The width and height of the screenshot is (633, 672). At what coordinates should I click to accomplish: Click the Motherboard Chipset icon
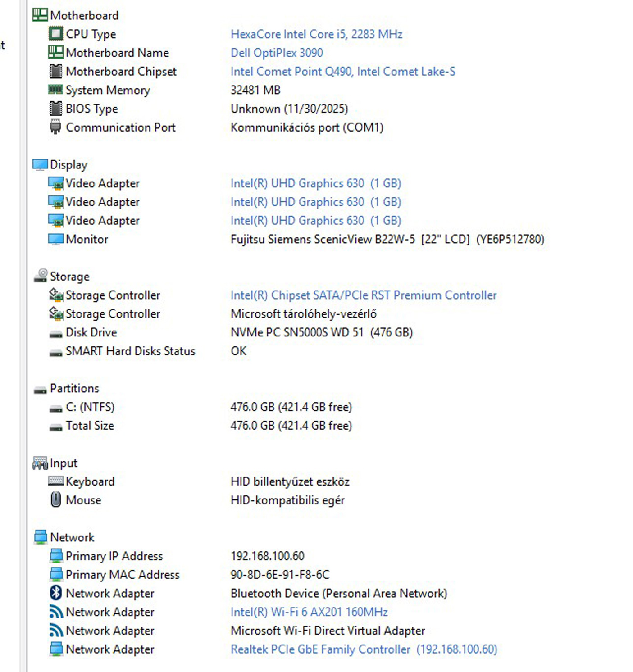point(56,71)
